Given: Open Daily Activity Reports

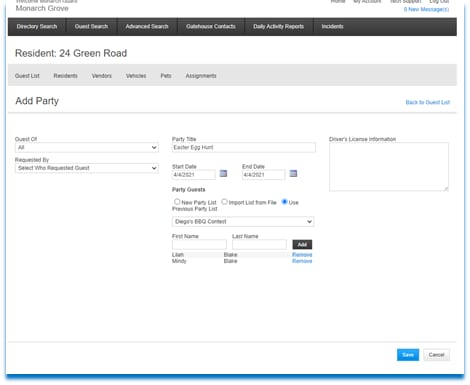Looking at the screenshot, I should 278,26.
